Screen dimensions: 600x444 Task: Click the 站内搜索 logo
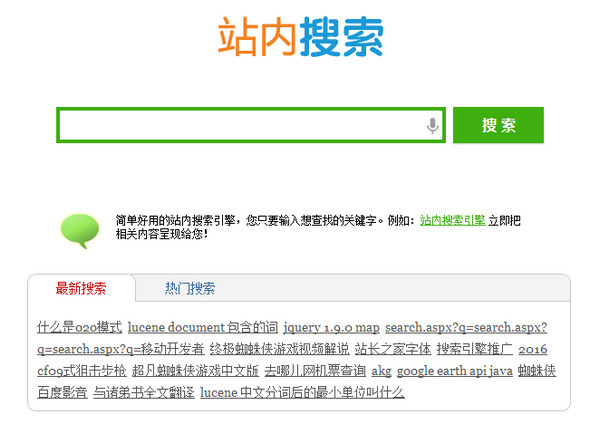(x=300, y=36)
